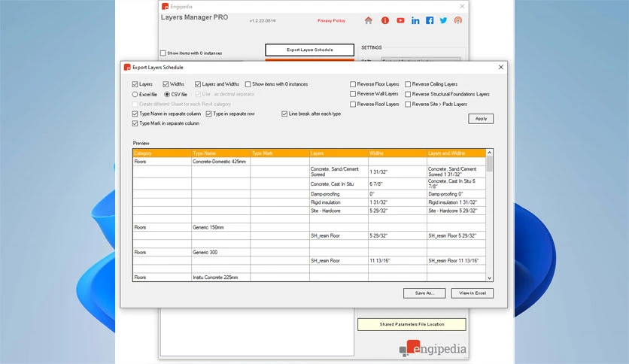The width and height of the screenshot is (629, 364).
Task: Uncheck the Layers checkbox
Action: click(x=135, y=84)
